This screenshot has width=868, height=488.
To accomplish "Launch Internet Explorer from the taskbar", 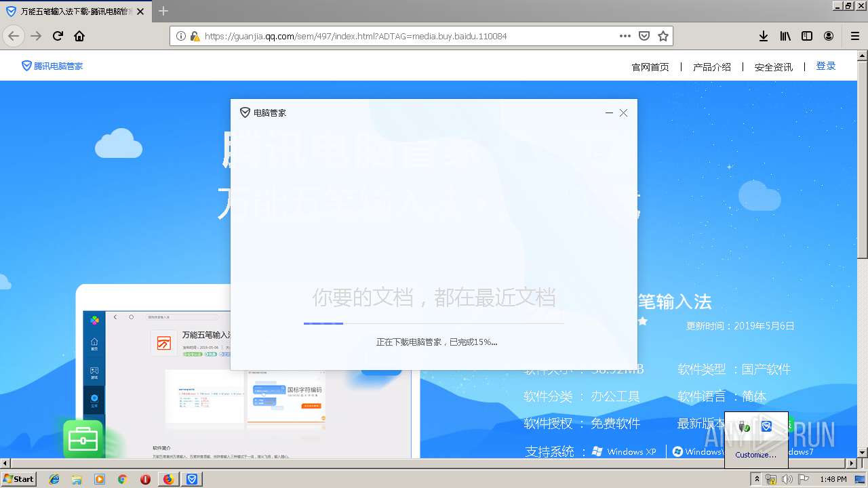I will point(54,479).
